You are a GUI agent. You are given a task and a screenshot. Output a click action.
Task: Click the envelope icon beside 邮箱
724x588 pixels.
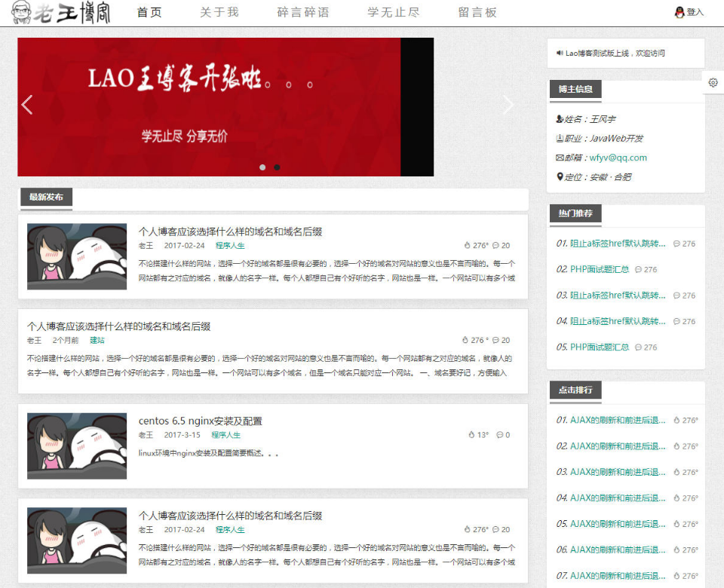click(560, 158)
